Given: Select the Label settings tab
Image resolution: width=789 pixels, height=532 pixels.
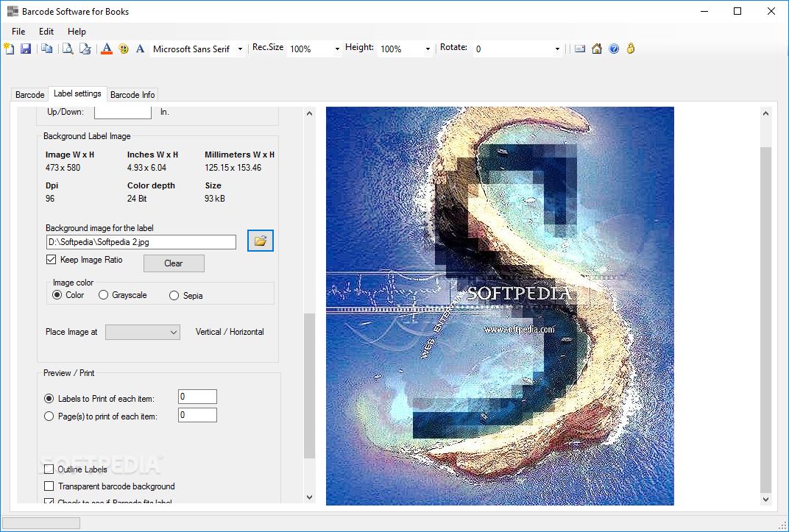Looking at the screenshot, I should point(77,93).
